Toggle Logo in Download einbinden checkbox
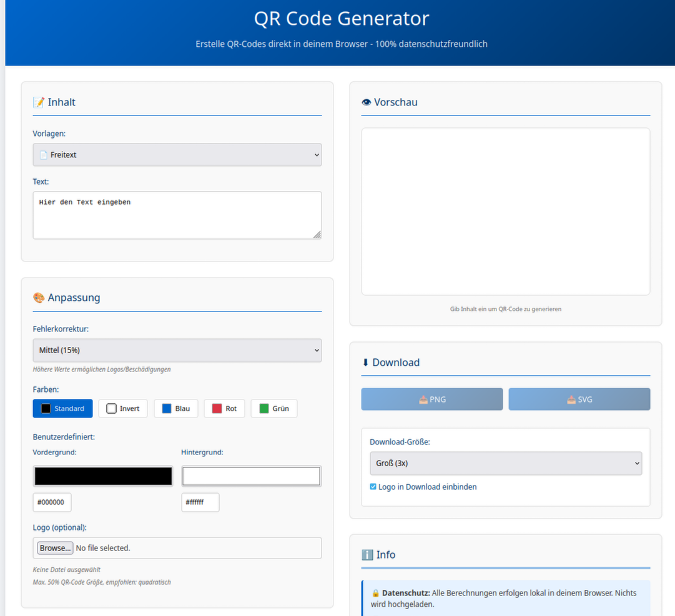This screenshot has width=675, height=616. coord(373,487)
